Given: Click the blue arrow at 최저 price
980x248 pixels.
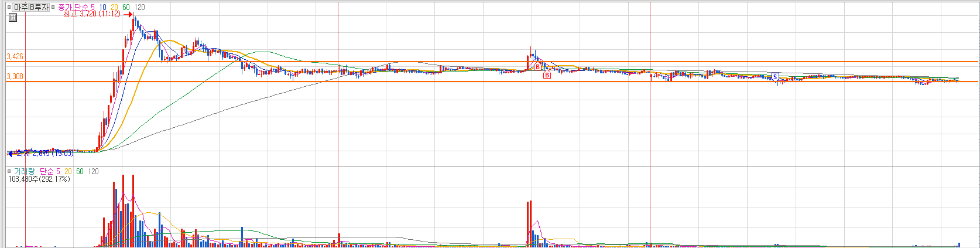Looking at the screenshot, I should click(x=9, y=154).
